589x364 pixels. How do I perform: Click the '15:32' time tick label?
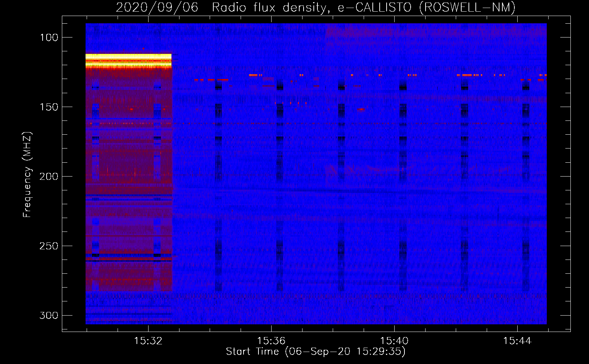148,341
